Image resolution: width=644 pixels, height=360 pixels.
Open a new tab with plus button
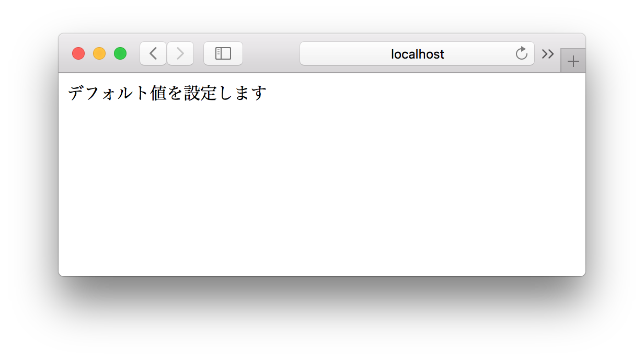pos(573,61)
